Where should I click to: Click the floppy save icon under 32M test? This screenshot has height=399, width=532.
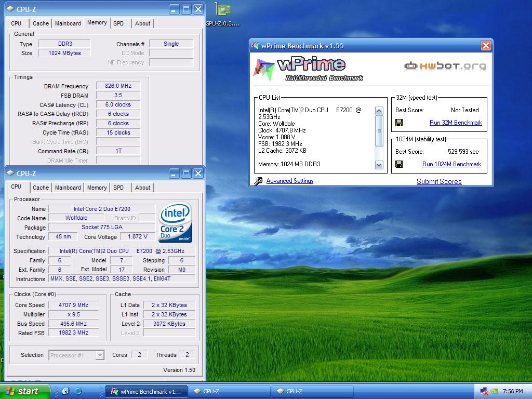(400, 123)
